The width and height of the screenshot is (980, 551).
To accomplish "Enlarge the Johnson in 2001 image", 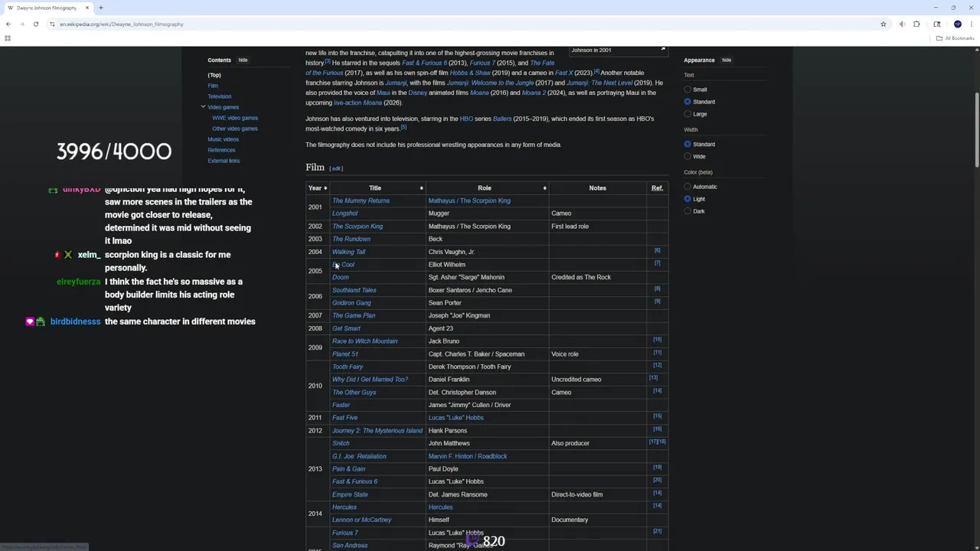I will pos(663,50).
